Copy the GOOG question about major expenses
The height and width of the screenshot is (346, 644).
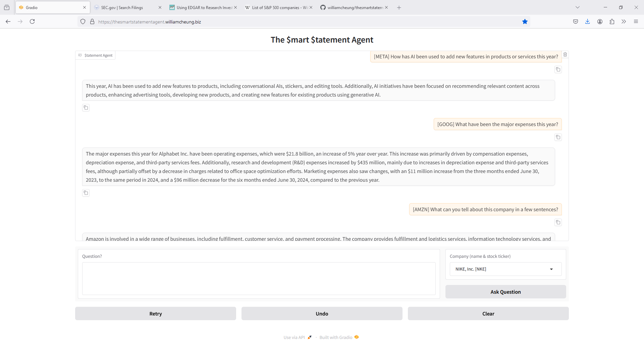[x=558, y=137]
